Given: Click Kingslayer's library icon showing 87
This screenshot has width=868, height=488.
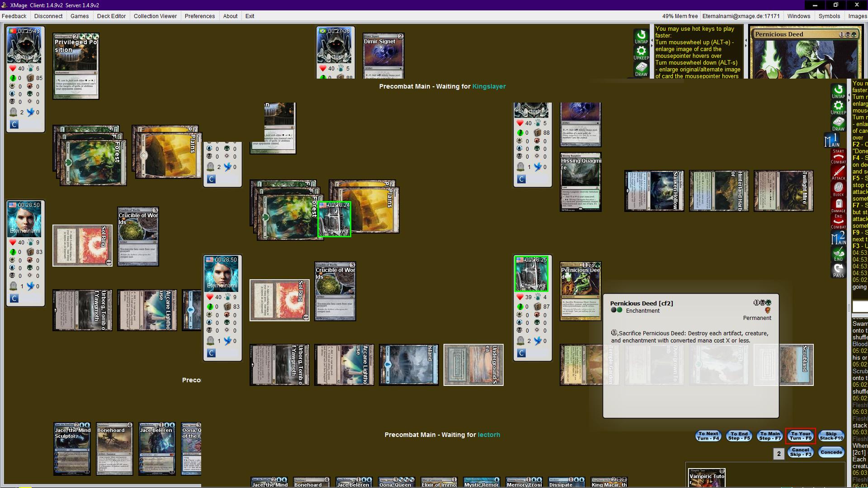Looking at the screenshot, I should [x=538, y=306].
